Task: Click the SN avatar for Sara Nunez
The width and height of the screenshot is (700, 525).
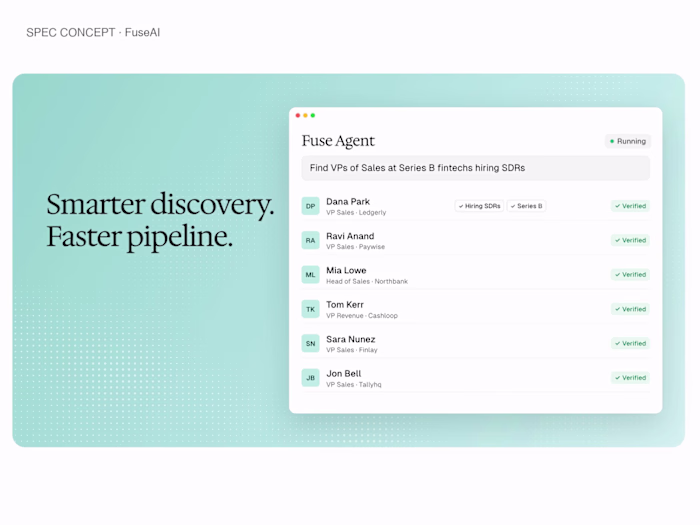Action: coord(310,344)
